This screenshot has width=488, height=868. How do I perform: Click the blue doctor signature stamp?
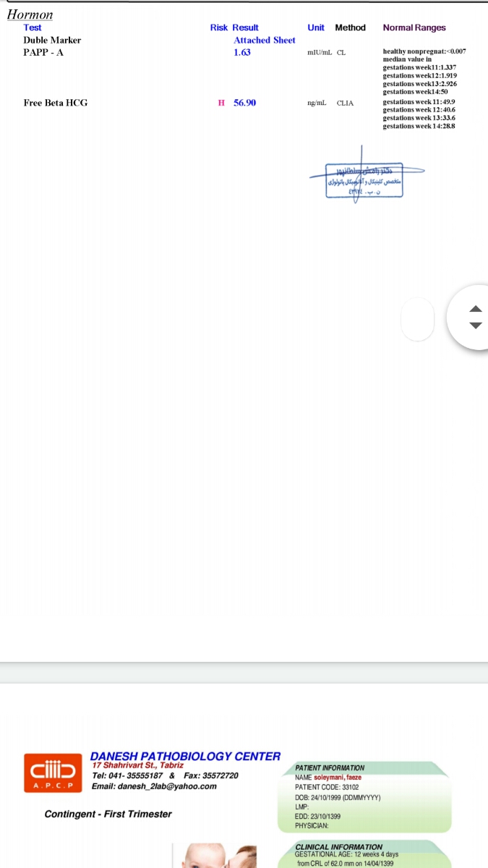366,182
